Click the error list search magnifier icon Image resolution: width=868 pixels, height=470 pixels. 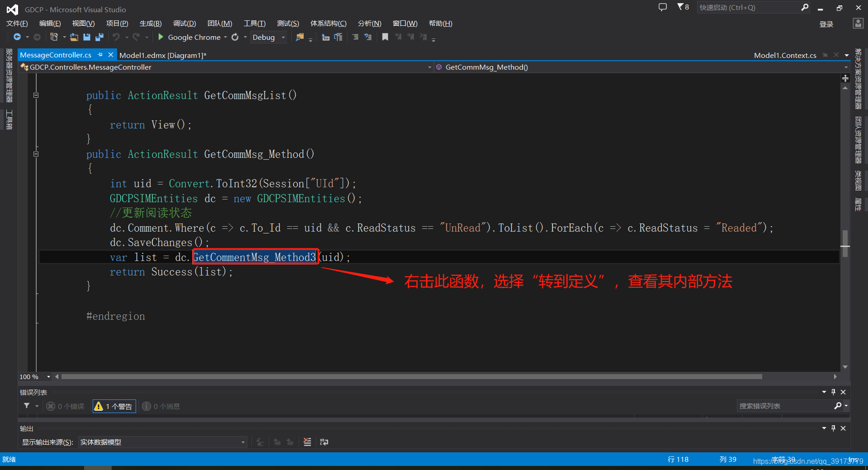(838, 406)
